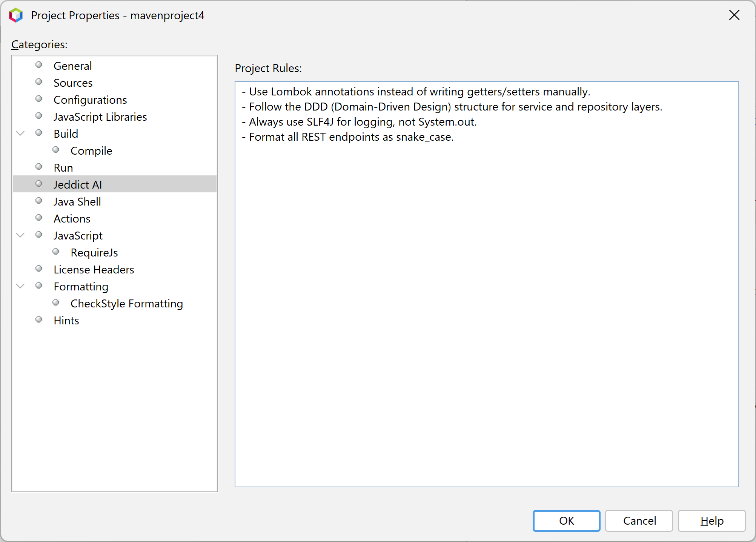756x542 pixels.
Task: Click inside the Project Rules text area
Action: 486,302
